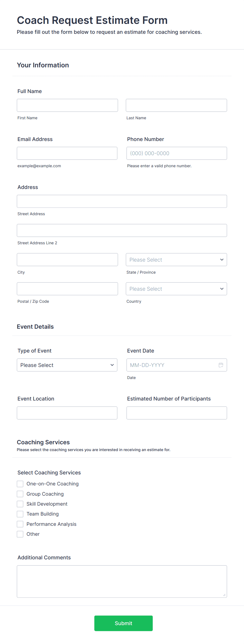The image size is (244, 644).
Task: Click the Postal / Zip Code field
Action: click(67, 289)
